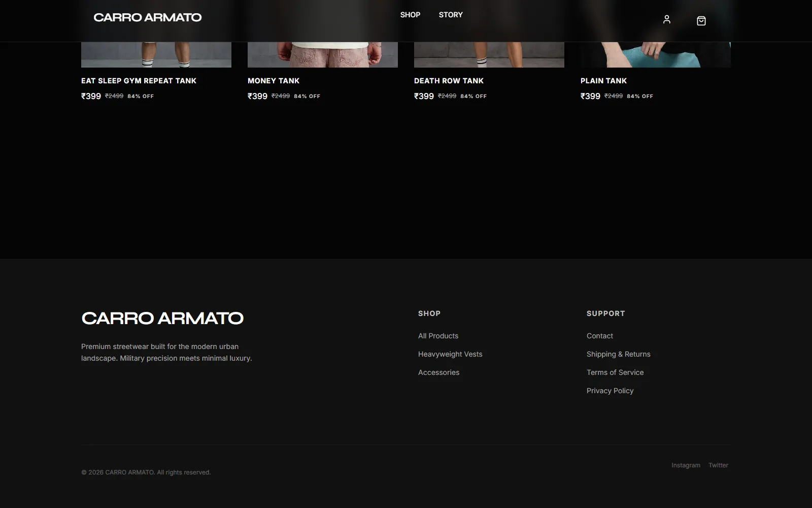Open All Products footer link
This screenshot has height=508, width=812.
pos(438,336)
